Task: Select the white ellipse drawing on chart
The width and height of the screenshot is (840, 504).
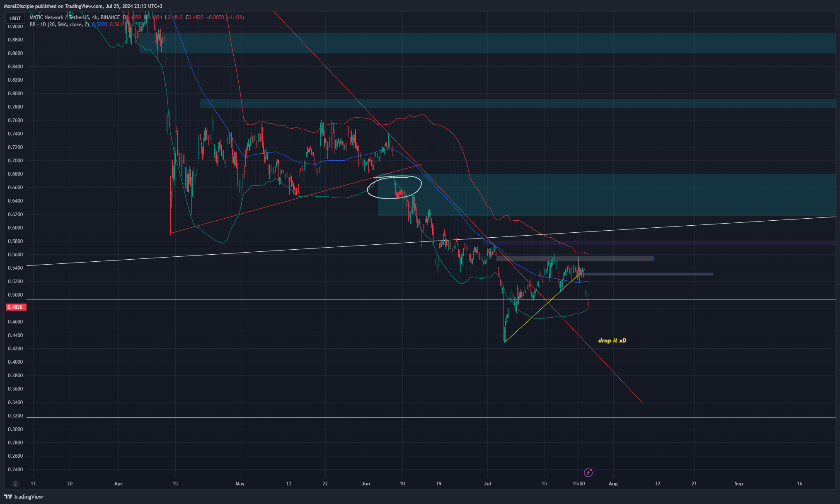Action: click(x=395, y=188)
